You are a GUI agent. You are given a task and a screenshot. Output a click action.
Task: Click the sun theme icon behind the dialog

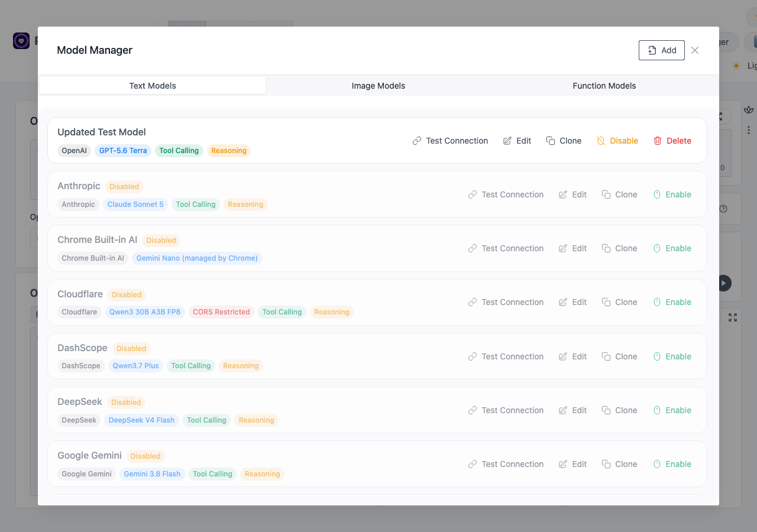[x=736, y=66]
